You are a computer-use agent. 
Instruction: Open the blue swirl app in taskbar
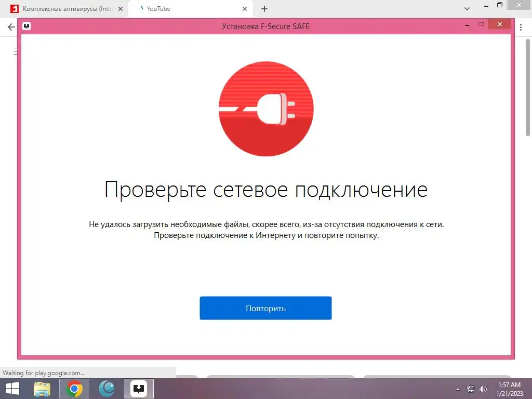pos(107,389)
